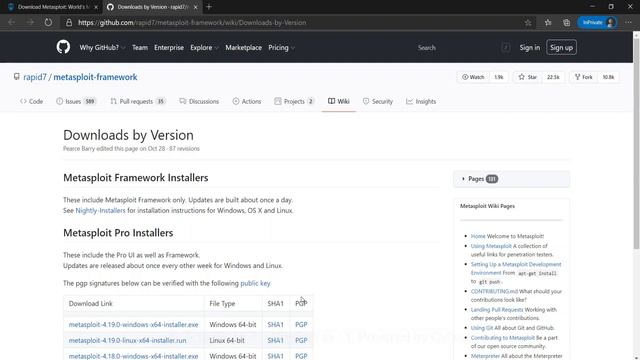Open SHA1 for 4.19.0 windows installer
This screenshot has width=640, height=360.
275,324
